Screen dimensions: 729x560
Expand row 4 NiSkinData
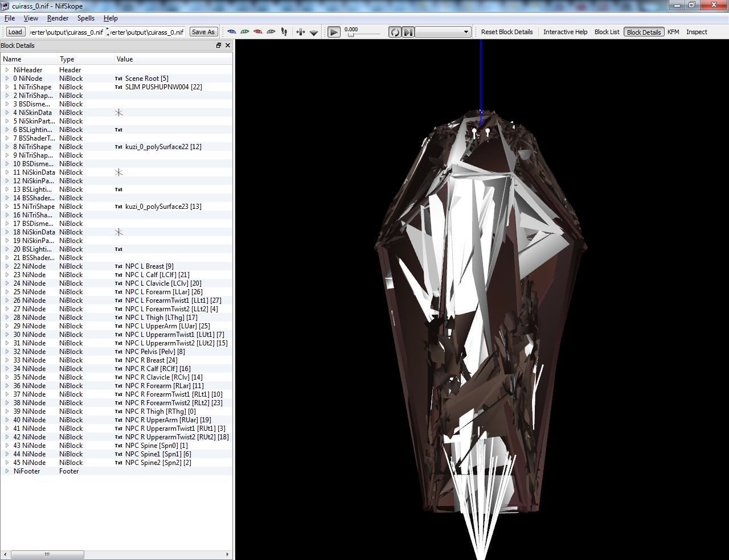[7, 113]
